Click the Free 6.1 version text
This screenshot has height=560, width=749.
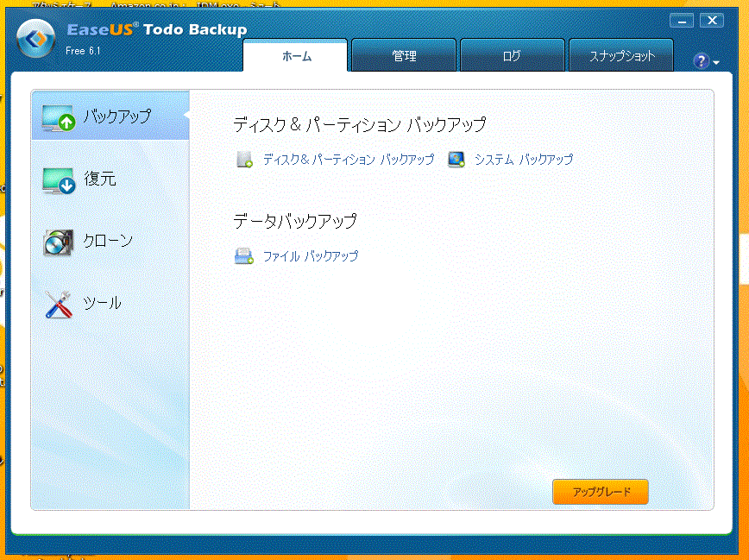[83, 51]
